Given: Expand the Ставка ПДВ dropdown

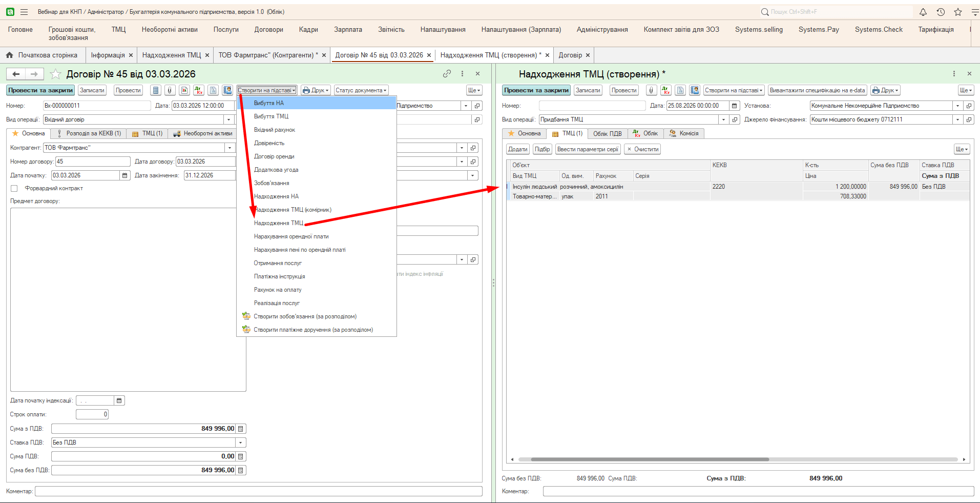Looking at the screenshot, I should [241, 442].
